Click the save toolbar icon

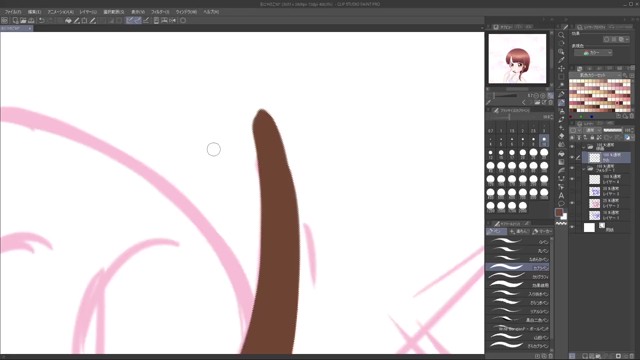pos(31,20)
